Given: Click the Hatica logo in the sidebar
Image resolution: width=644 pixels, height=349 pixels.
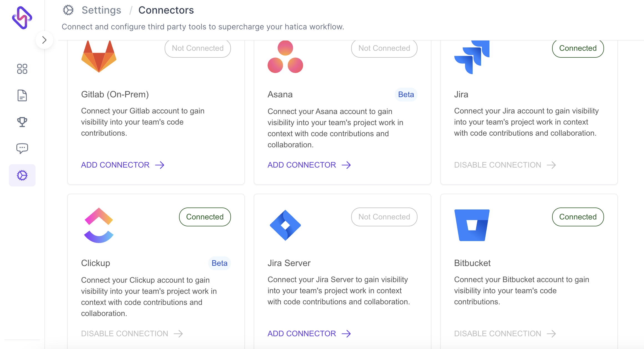Looking at the screenshot, I should [x=22, y=17].
